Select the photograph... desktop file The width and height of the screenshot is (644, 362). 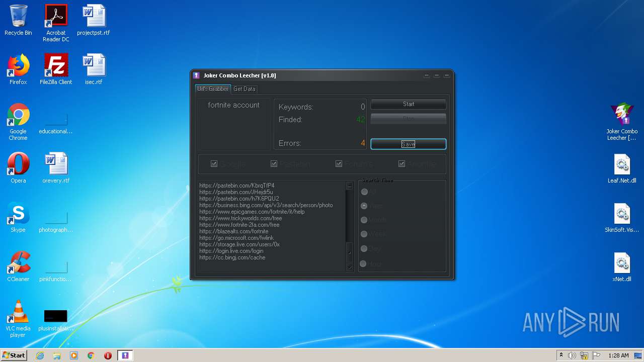56,221
